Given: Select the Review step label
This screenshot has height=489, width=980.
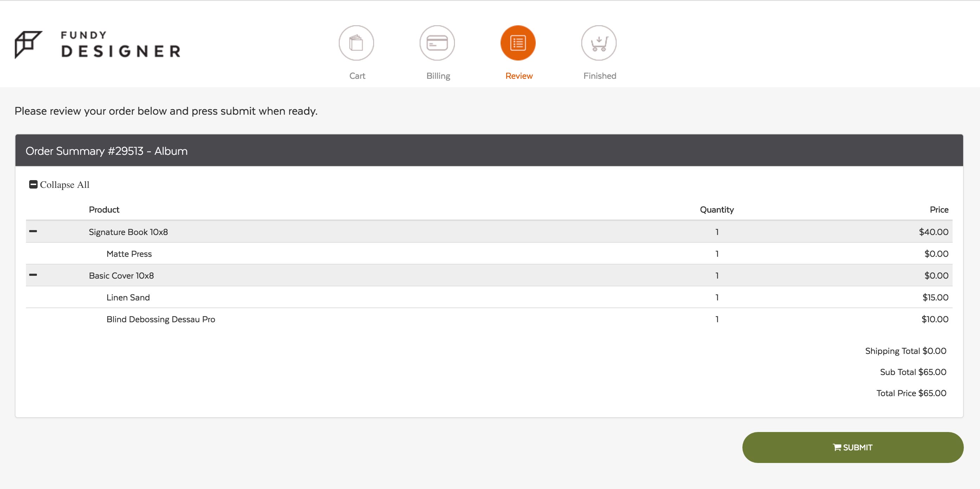Looking at the screenshot, I should (x=519, y=76).
